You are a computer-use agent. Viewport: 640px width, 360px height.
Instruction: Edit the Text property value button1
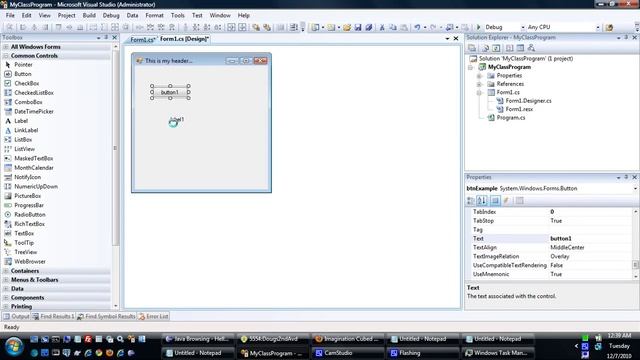[589, 239]
